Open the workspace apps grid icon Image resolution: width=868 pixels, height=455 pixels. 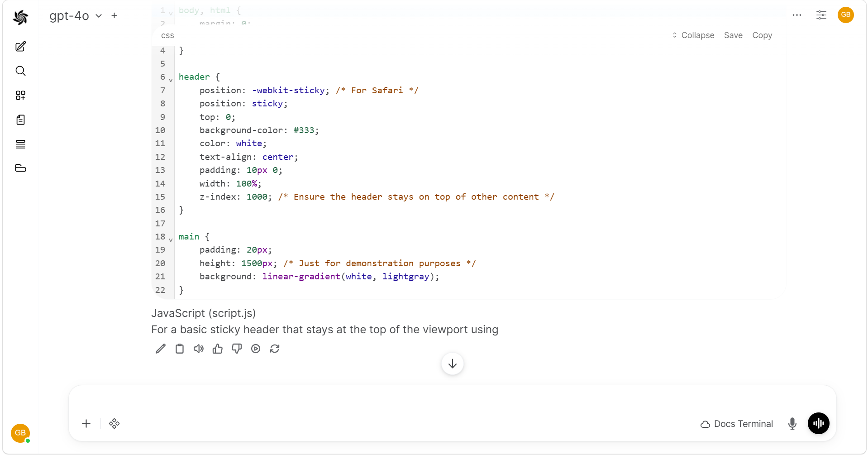coord(20,96)
